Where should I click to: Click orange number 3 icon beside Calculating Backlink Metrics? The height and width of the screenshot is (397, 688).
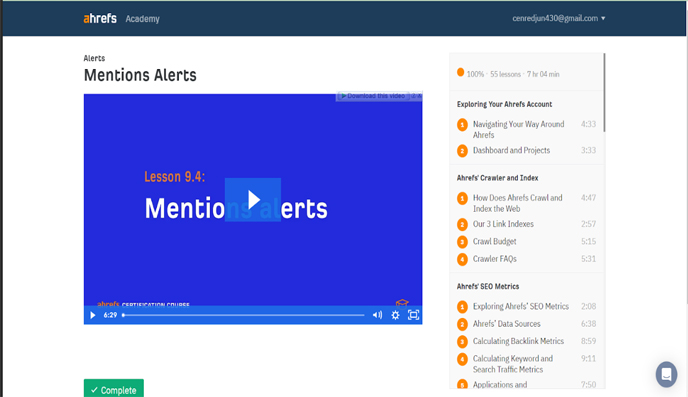click(462, 341)
